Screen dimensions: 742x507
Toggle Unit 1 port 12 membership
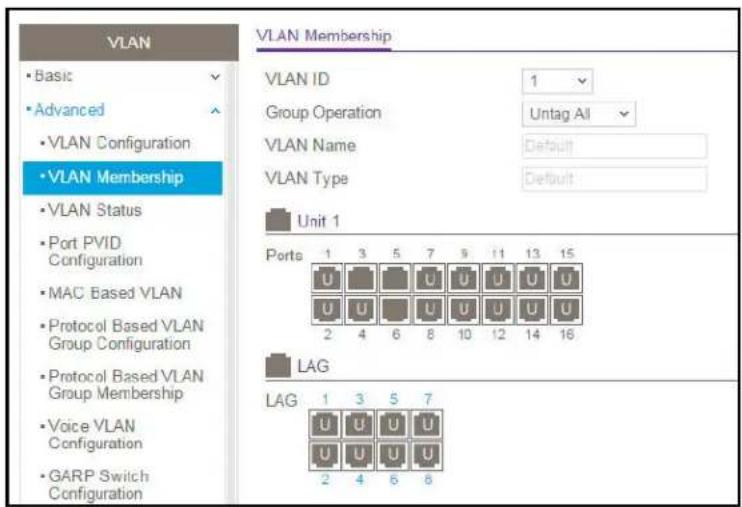(498, 310)
